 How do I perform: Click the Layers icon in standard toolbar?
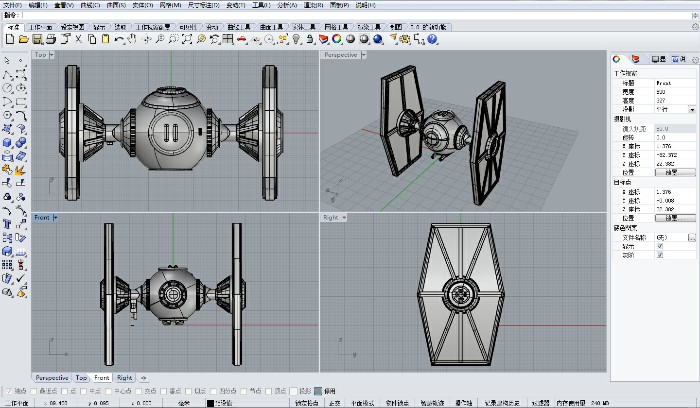[323, 39]
